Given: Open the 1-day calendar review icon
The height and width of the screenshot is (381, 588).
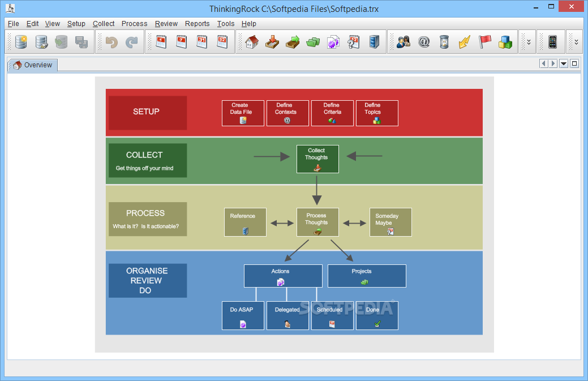Looking at the screenshot, I should pos(161,42).
